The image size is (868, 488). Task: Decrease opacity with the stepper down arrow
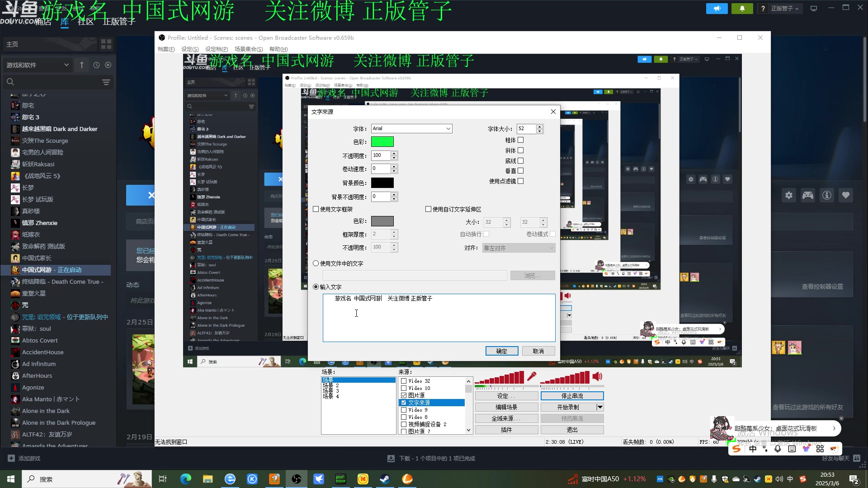point(394,158)
